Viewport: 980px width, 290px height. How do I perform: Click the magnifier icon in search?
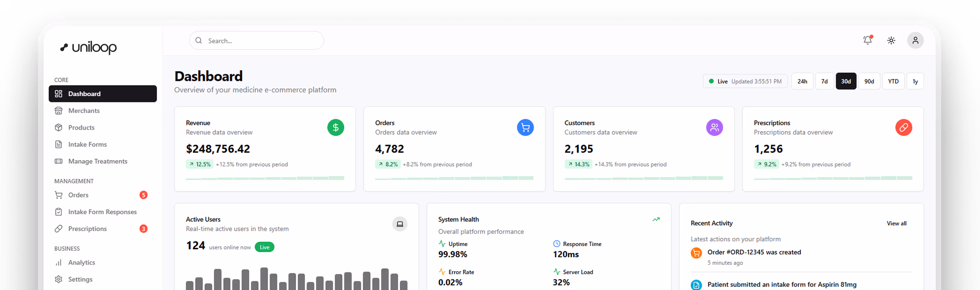pyautogui.click(x=199, y=41)
